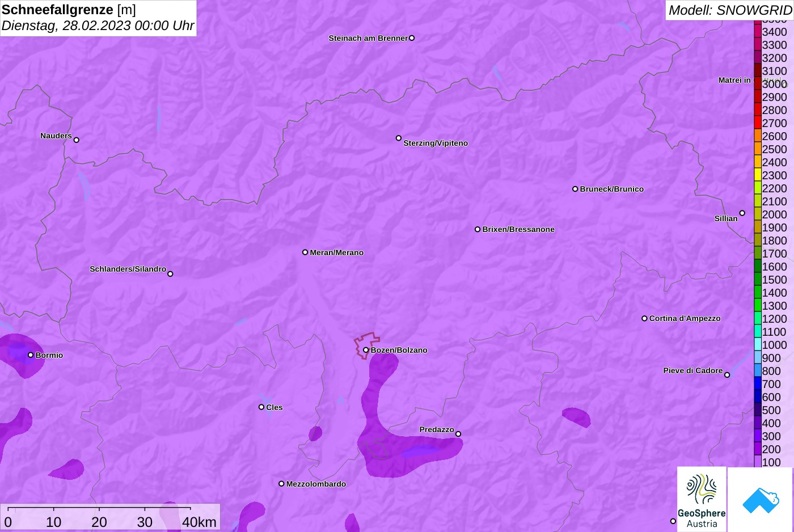Select the Nauders location dot
This screenshot has width=794, height=532.
[77, 140]
